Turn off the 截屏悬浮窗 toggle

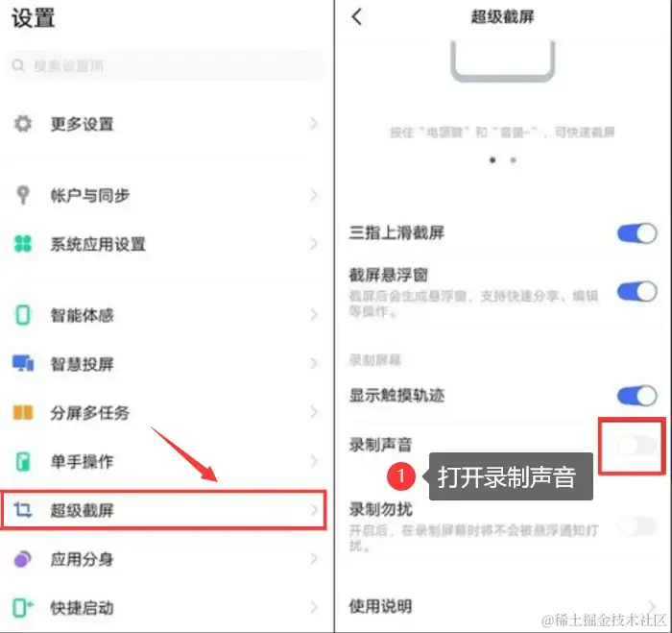[x=636, y=292]
